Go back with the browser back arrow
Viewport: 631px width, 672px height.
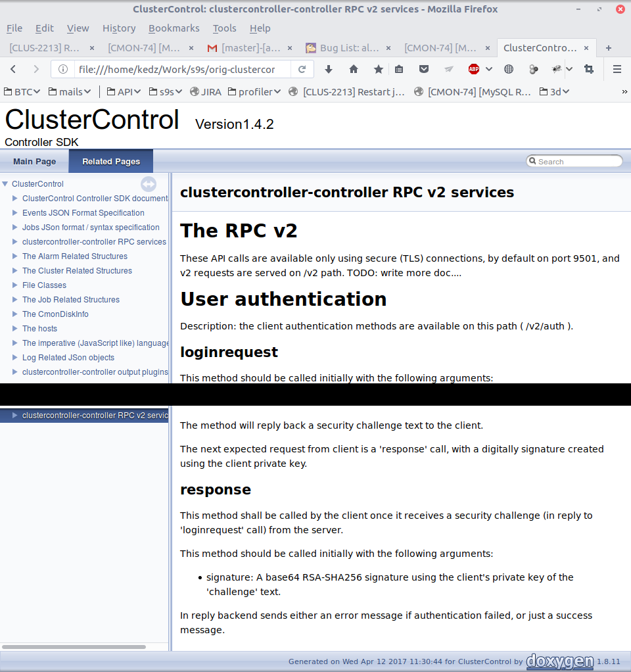[x=13, y=69]
